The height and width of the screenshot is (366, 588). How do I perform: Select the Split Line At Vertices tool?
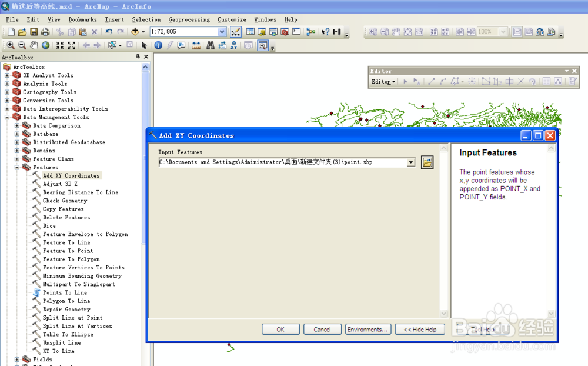click(x=77, y=326)
